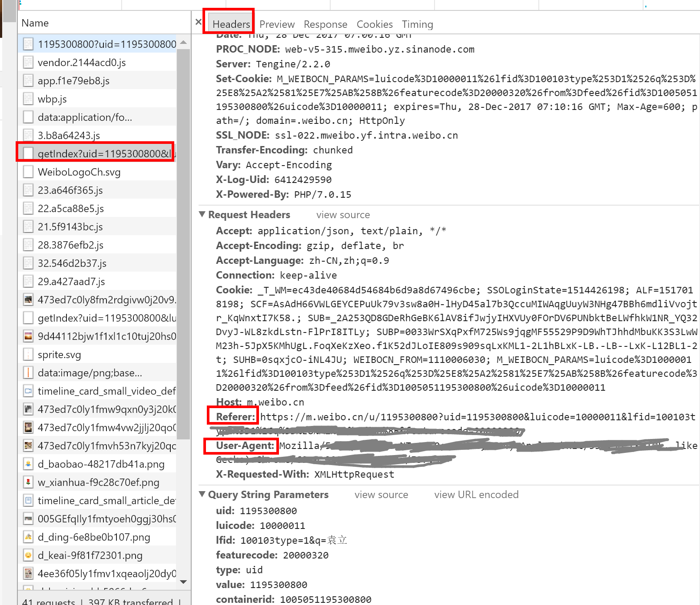Click the request list scrollbar thumb

coord(183,244)
